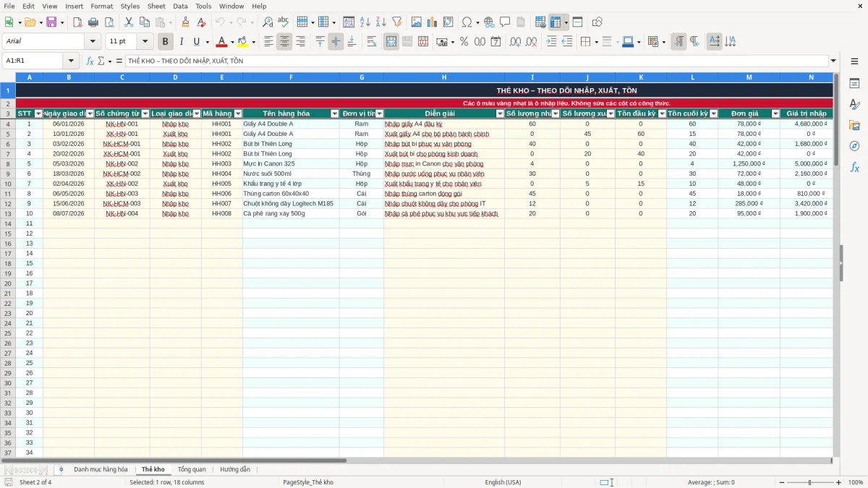The width and height of the screenshot is (868, 488).
Task: Open the font size dropdown
Action: click(145, 42)
